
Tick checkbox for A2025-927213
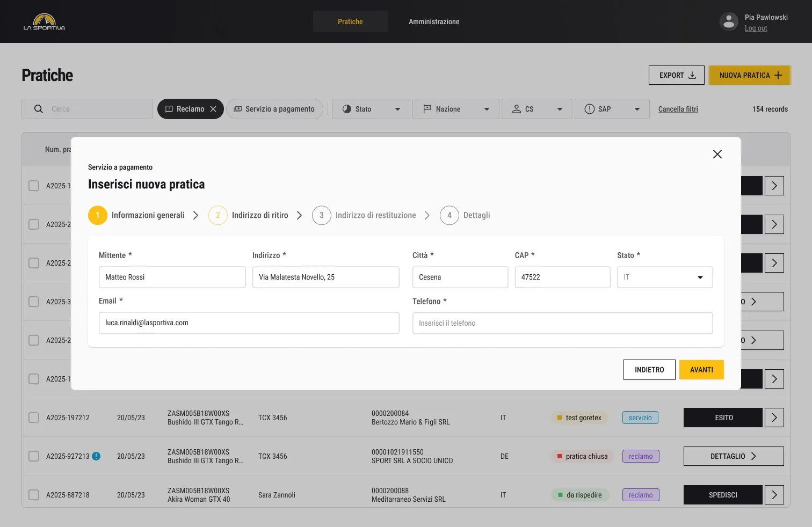(34, 456)
